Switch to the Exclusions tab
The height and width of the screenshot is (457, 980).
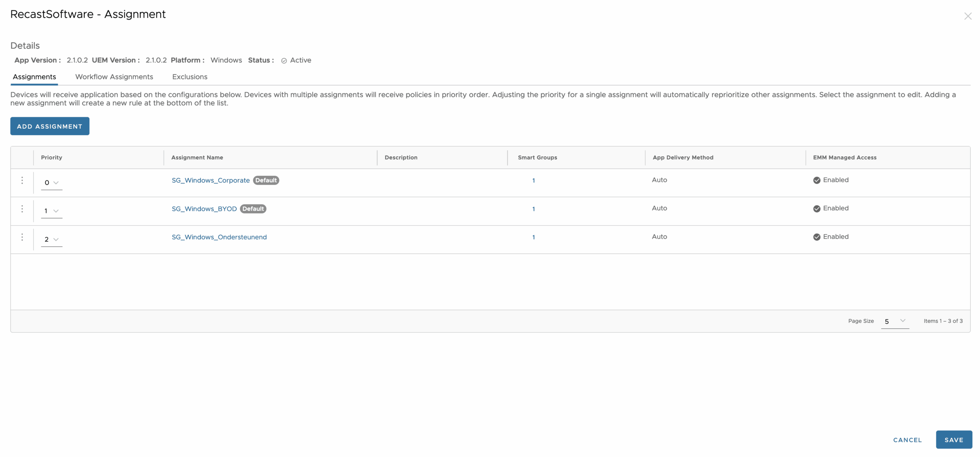pyautogui.click(x=189, y=77)
